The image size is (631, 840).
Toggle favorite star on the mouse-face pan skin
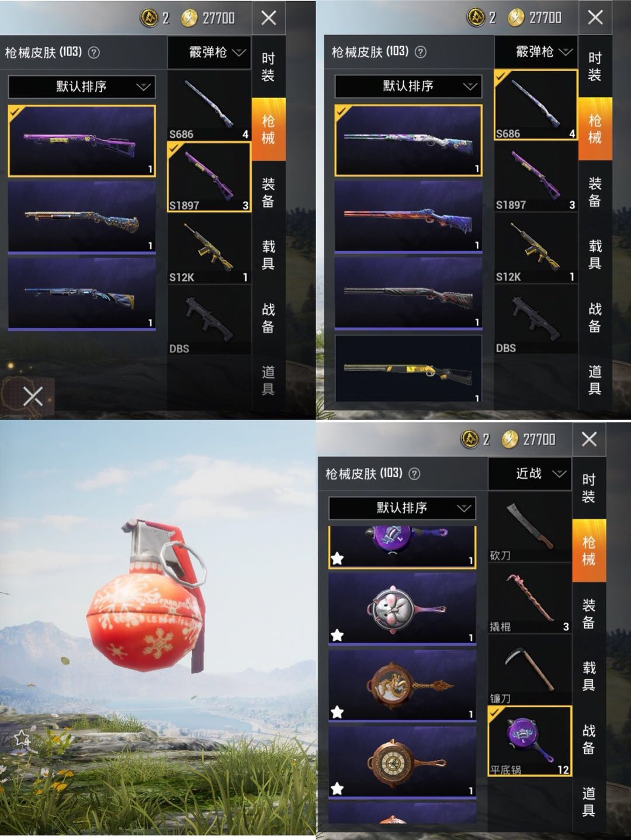[337, 635]
